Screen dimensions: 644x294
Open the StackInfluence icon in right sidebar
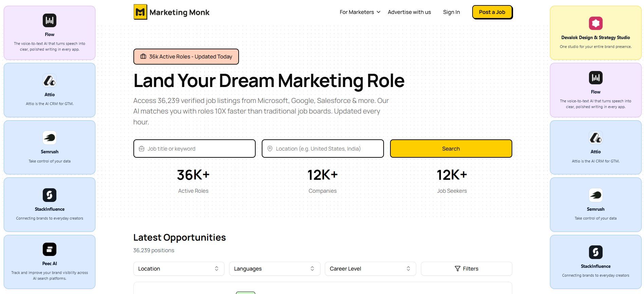pyautogui.click(x=595, y=252)
